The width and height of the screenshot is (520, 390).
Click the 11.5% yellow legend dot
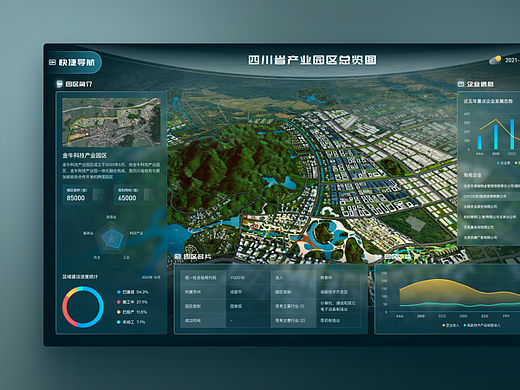[118, 312]
